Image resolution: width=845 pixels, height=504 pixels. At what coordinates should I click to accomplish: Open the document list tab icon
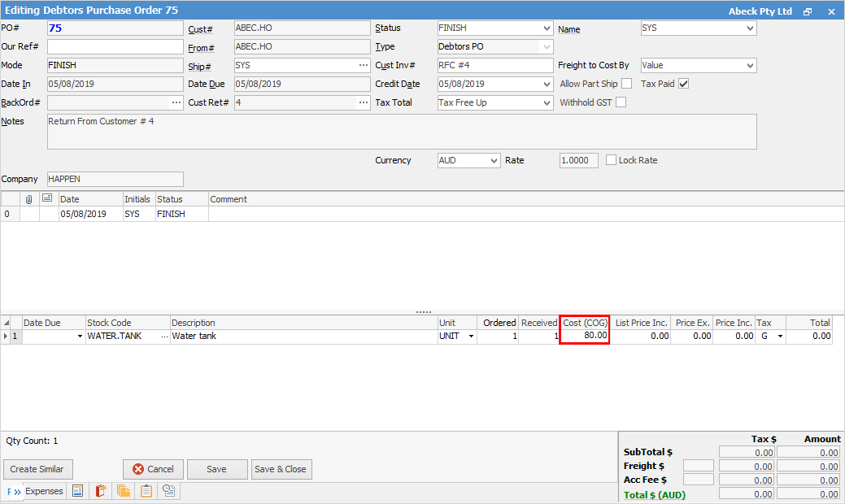point(78,491)
